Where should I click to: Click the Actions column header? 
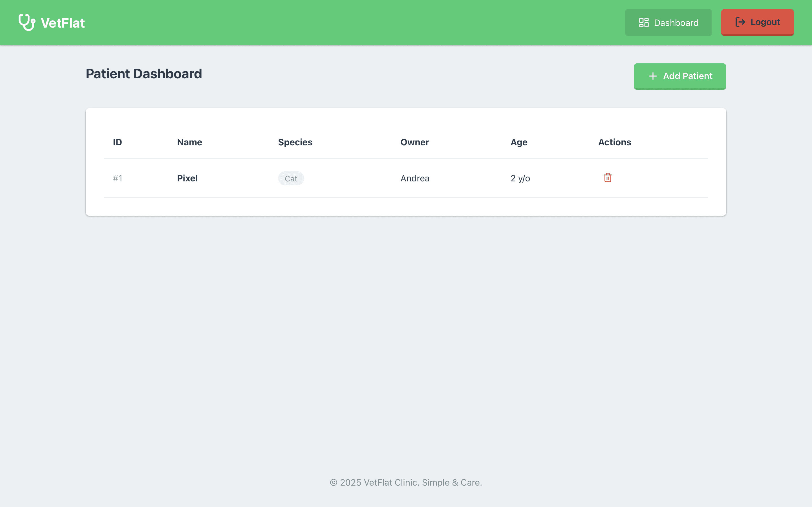click(614, 142)
